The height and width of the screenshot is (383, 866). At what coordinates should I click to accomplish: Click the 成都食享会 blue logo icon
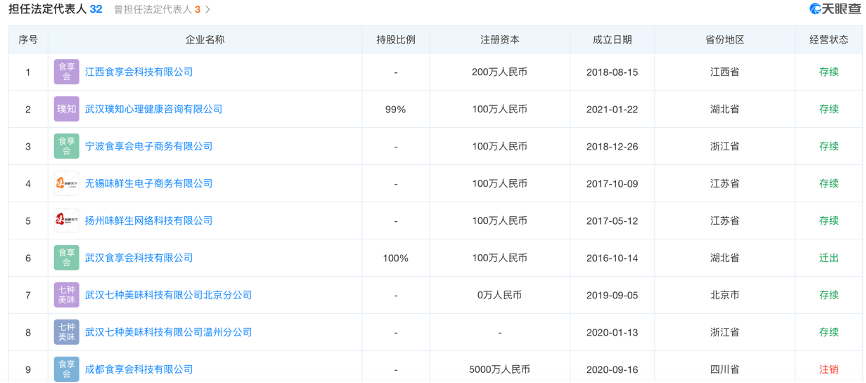coord(66,369)
